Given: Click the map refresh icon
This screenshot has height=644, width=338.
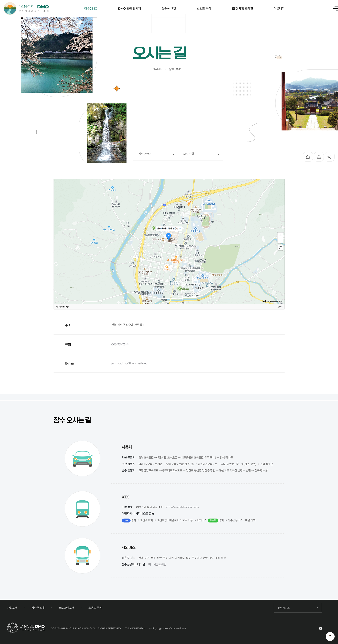Looking at the screenshot, I should tap(280, 248).
